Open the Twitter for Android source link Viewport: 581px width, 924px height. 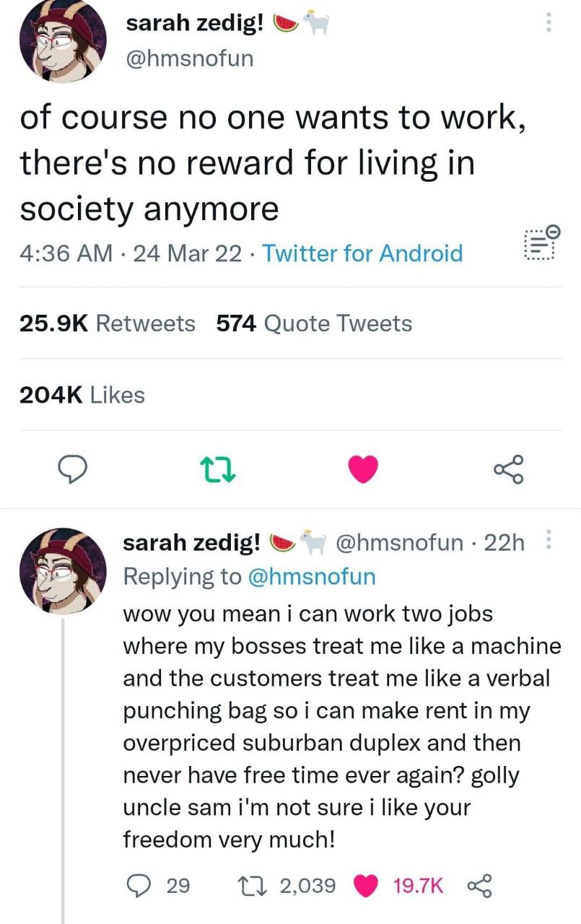pyautogui.click(x=362, y=253)
